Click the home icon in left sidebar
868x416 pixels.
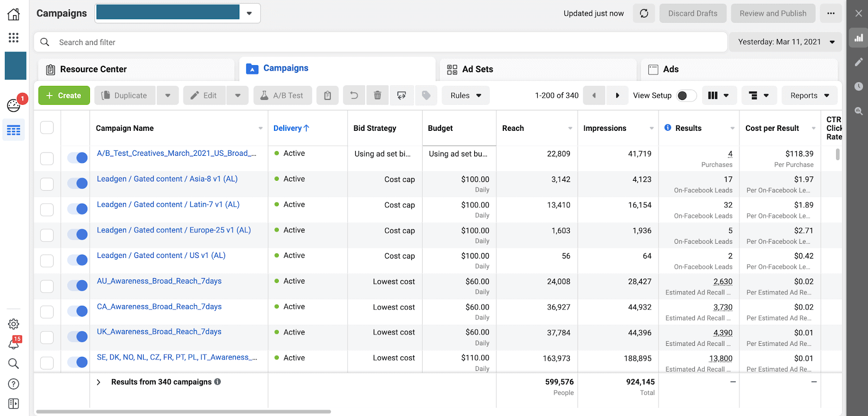click(14, 14)
